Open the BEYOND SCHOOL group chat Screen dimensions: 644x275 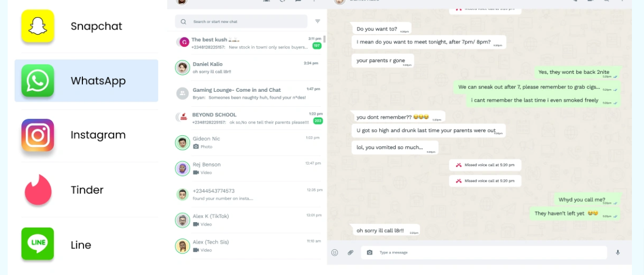coord(247,118)
